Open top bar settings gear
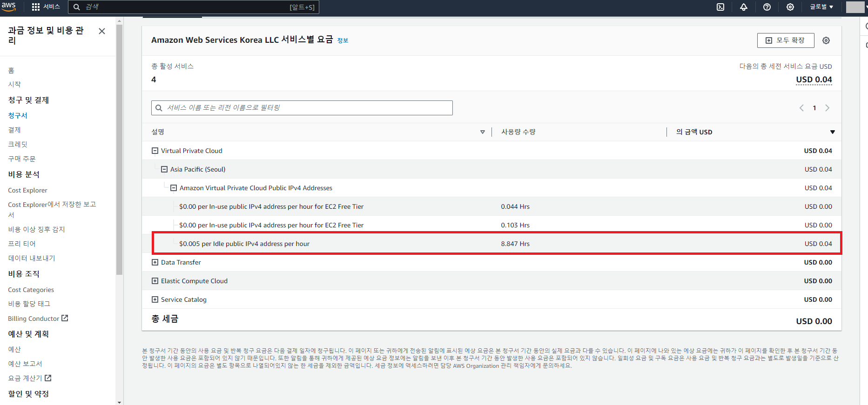The width and height of the screenshot is (868, 405). pyautogui.click(x=790, y=7)
